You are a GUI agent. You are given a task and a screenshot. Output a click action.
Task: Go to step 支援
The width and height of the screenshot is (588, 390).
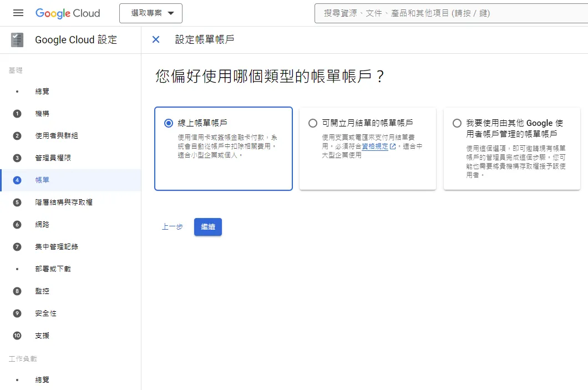point(42,336)
